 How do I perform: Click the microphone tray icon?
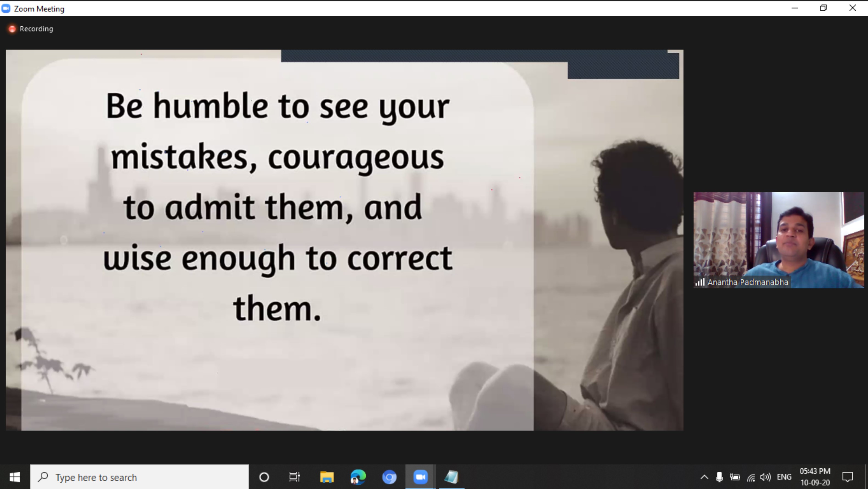[719, 477]
